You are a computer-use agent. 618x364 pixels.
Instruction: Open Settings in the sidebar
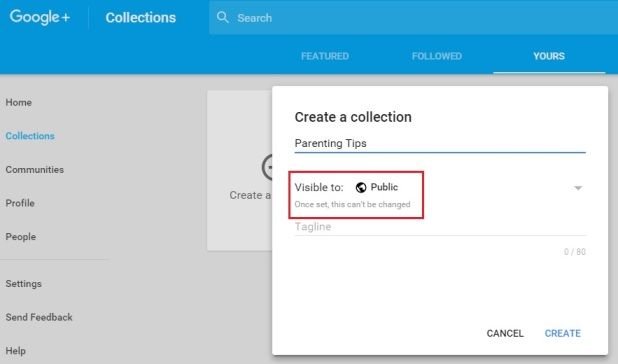tap(23, 284)
